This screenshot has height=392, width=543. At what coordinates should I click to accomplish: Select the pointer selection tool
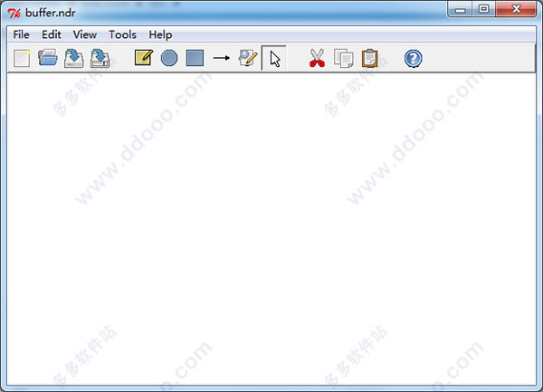pyautogui.click(x=274, y=58)
